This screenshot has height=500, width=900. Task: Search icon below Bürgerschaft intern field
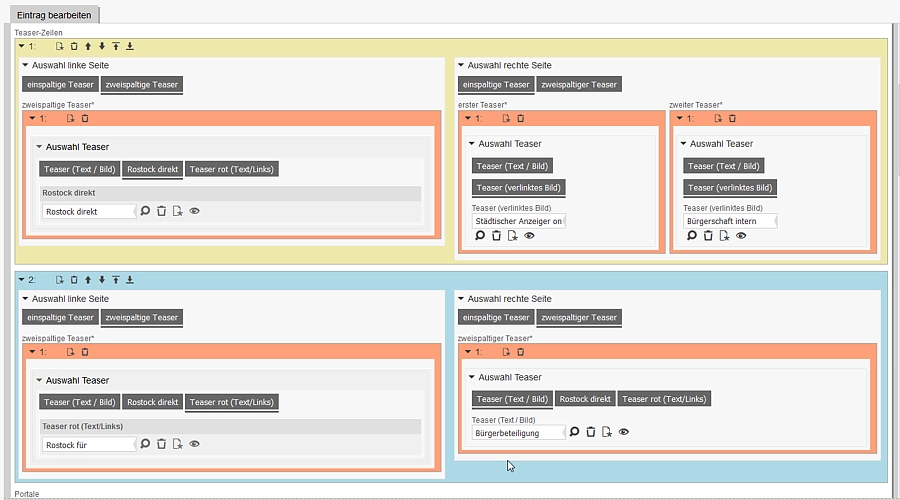click(x=692, y=235)
